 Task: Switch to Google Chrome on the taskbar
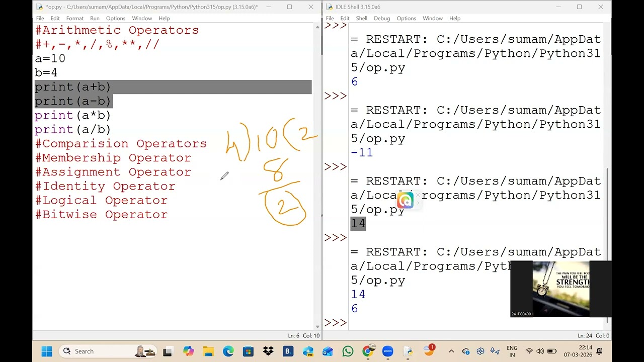[x=368, y=351]
